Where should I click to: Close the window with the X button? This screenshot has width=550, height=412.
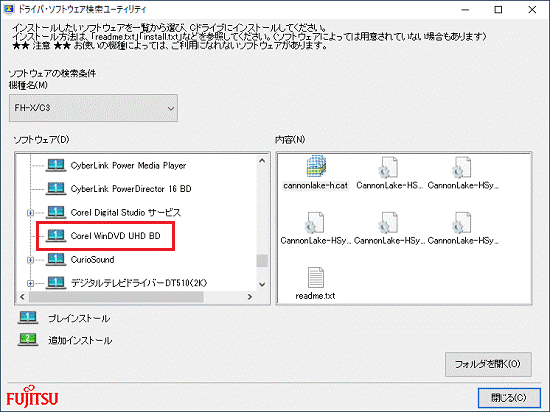(532, 10)
